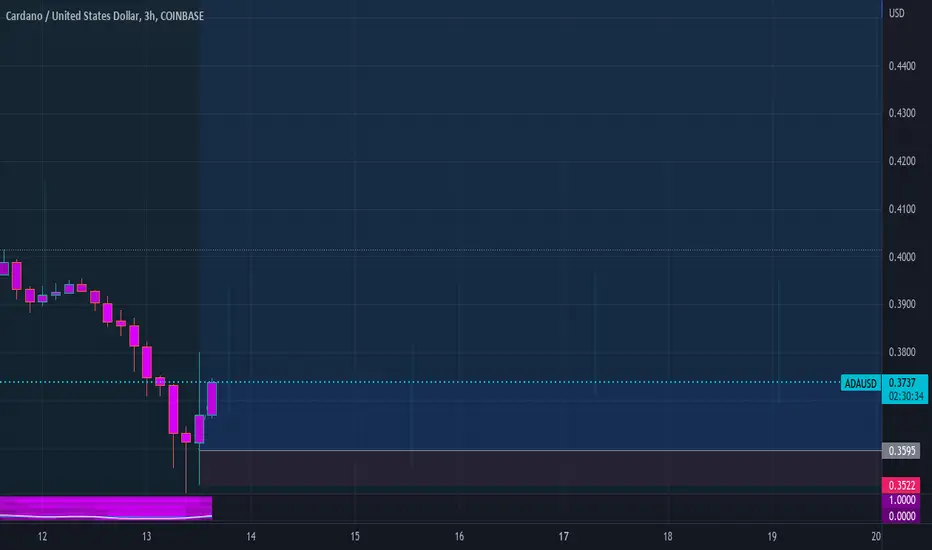Click date 18 on the time axis
The image size is (932, 550).
coord(667,536)
